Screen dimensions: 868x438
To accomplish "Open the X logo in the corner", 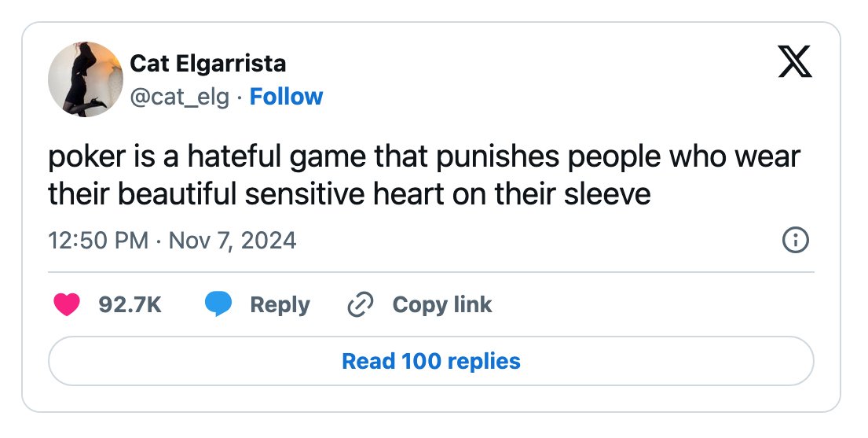I will pyautogui.click(x=795, y=61).
